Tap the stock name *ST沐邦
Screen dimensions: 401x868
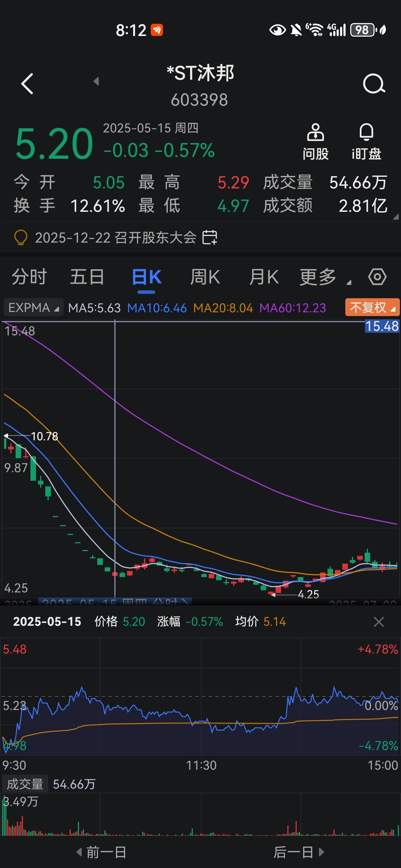coord(200,73)
